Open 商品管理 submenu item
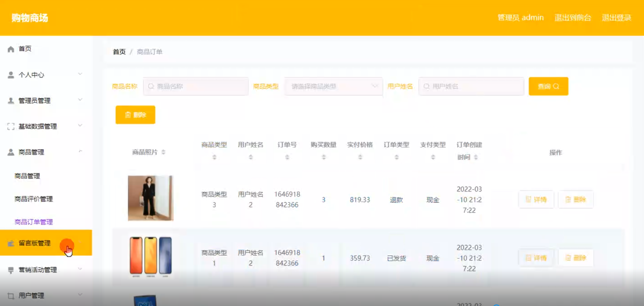 point(27,176)
